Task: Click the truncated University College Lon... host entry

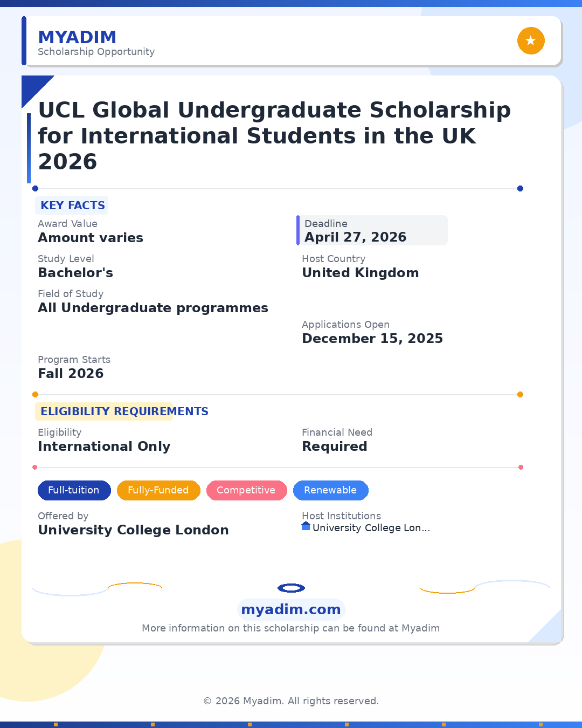Action: (x=371, y=528)
